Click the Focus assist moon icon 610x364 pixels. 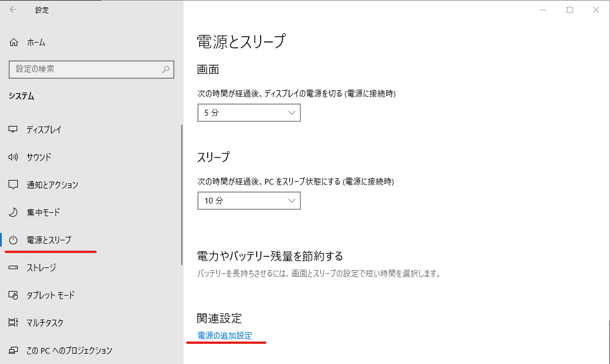[13, 212]
